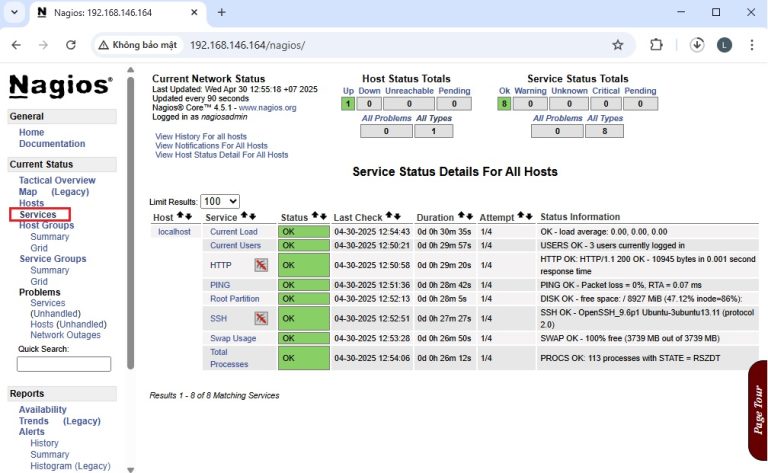This screenshot has height=473, width=768.
Task: Click the Chrome downloads icon
Action: tap(698, 45)
